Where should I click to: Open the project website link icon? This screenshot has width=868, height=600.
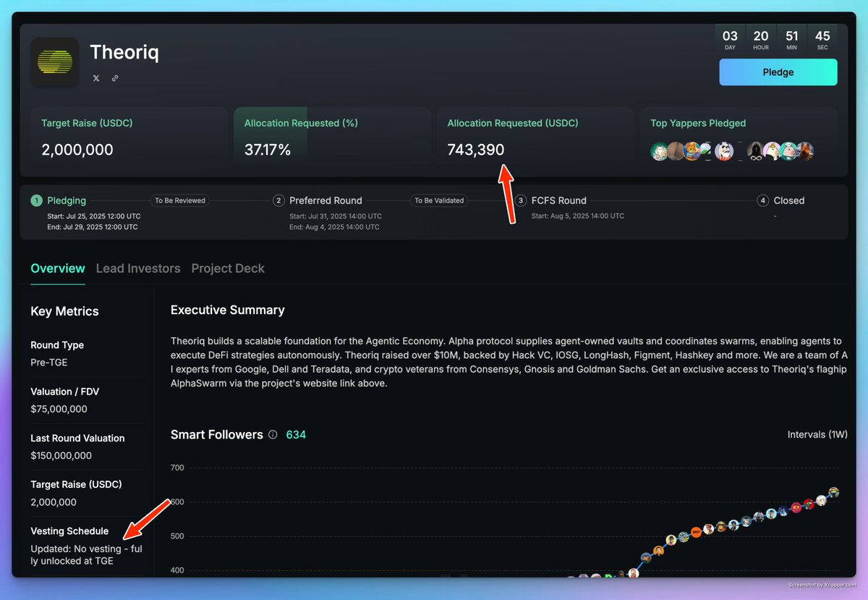tap(115, 78)
